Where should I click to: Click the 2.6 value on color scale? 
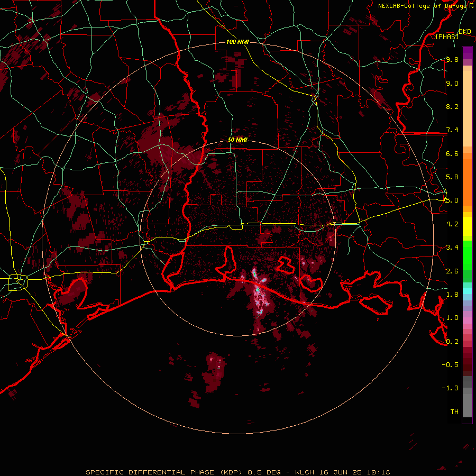[x=452, y=271]
